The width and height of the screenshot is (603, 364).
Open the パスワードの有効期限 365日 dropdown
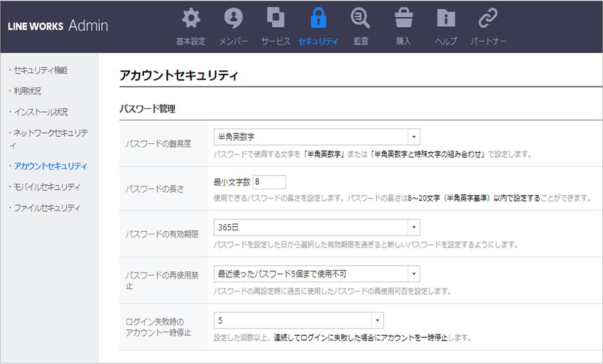(316, 227)
